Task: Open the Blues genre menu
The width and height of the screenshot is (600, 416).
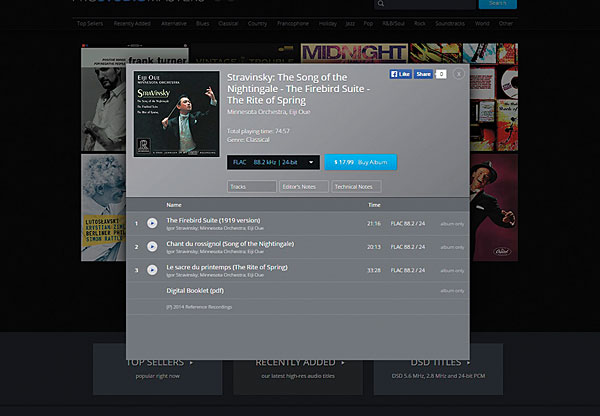Action: click(x=202, y=23)
